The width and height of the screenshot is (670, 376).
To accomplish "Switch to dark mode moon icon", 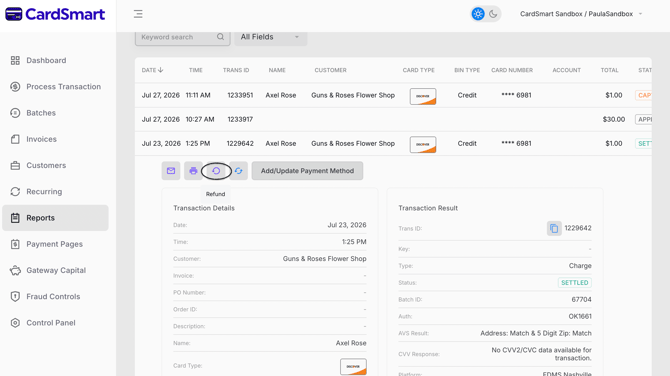I will (493, 14).
